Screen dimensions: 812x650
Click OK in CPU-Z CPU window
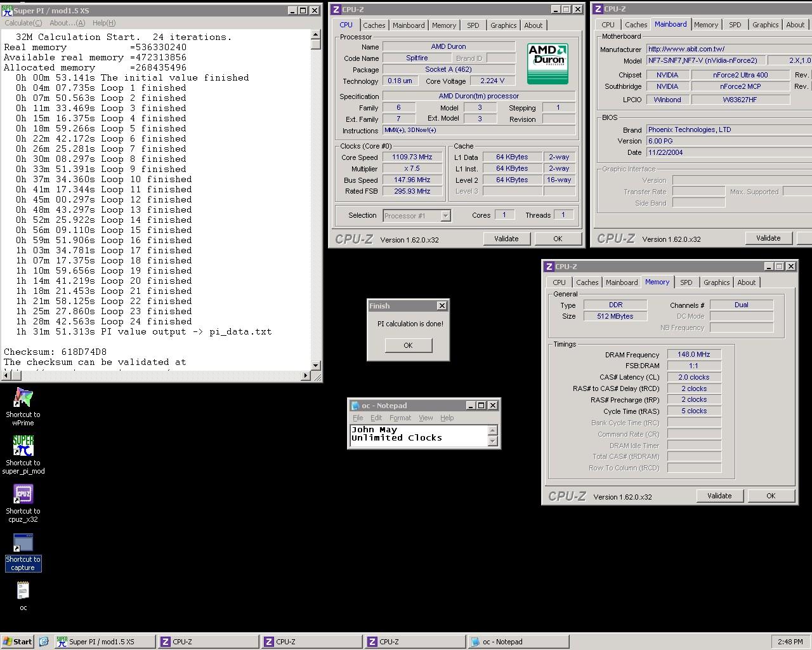558,239
